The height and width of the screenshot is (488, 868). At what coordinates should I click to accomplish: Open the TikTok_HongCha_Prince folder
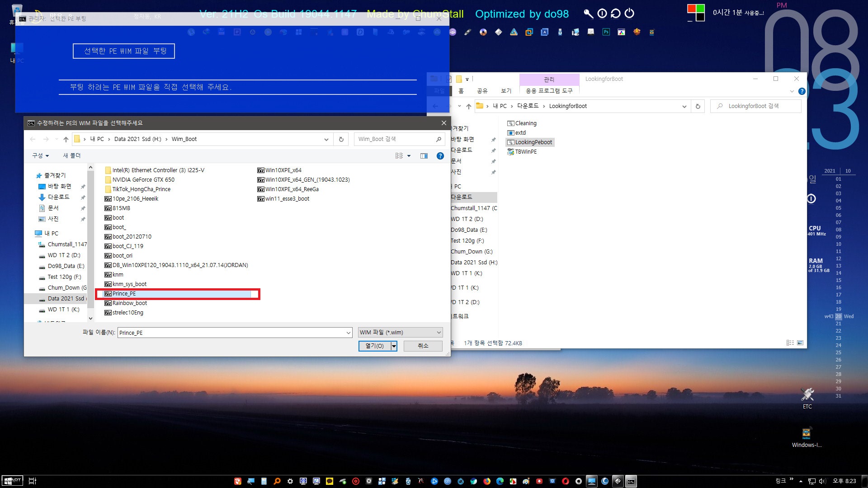click(x=137, y=189)
